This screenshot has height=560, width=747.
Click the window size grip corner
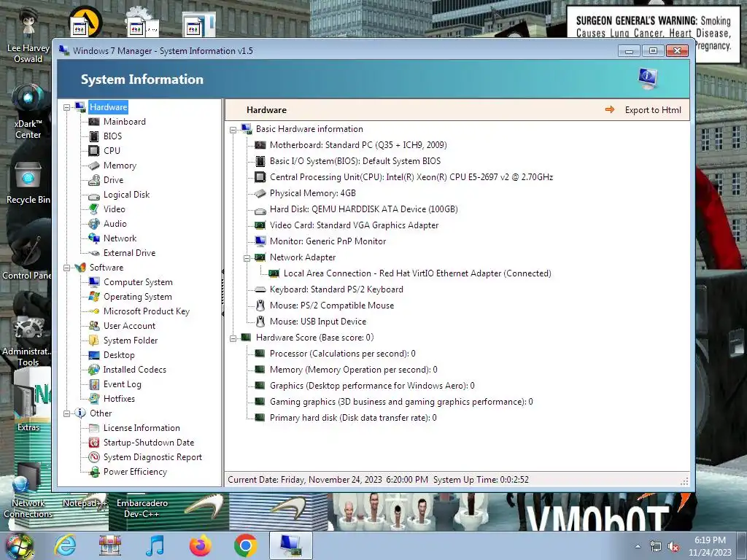pyautogui.click(x=684, y=481)
